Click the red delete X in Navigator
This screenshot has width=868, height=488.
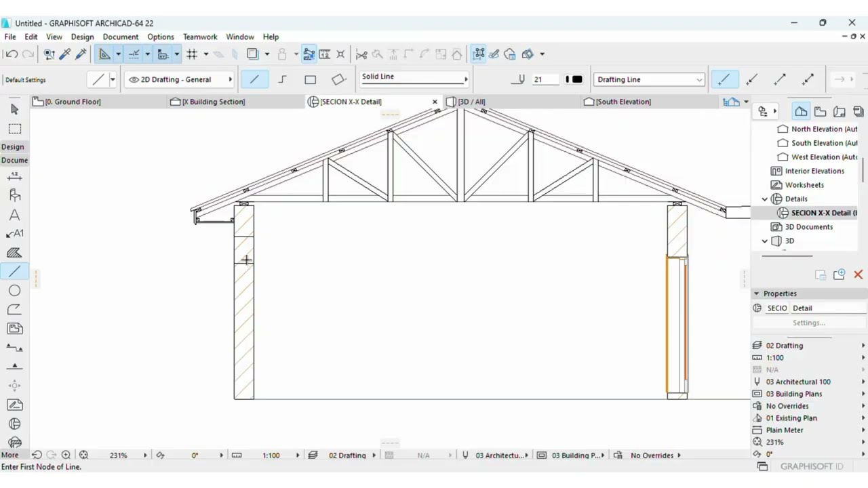[x=858, y=274]
